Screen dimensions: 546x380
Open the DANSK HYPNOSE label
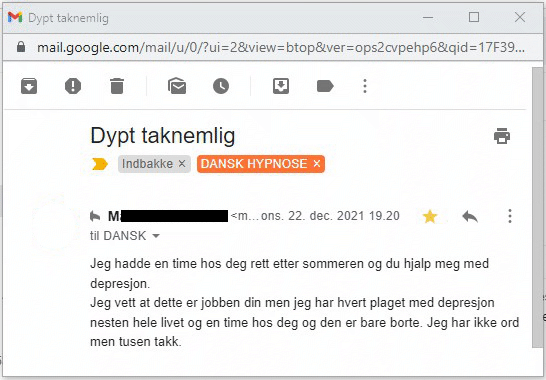[x=254, y=164]
